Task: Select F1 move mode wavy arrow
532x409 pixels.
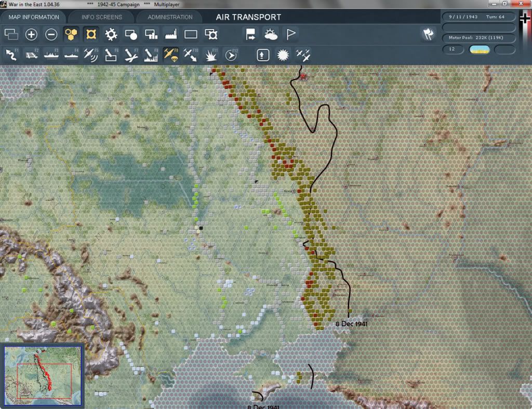Action: pyautogui.click(x=11, y=55)
